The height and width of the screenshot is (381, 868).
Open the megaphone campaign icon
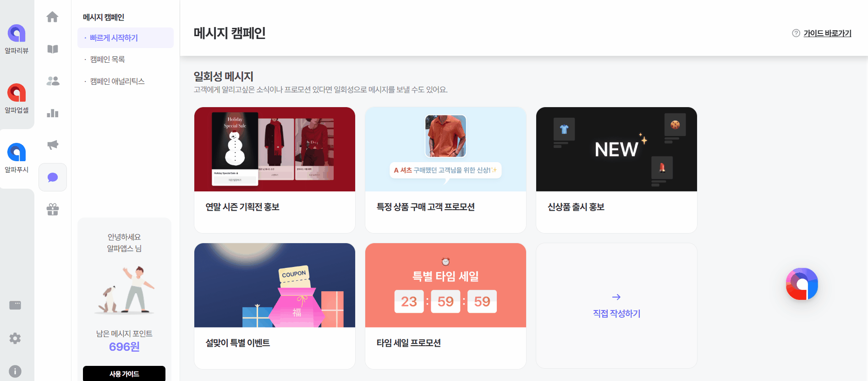click(53, 145)
